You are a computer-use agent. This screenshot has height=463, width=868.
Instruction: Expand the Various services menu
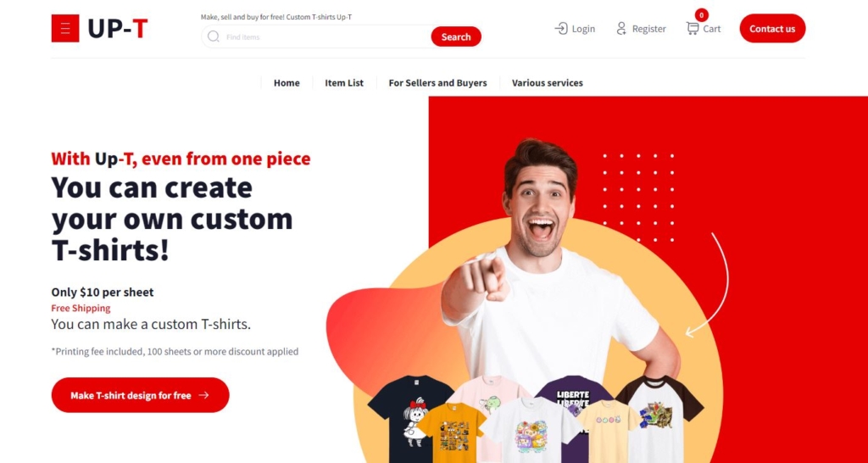pos(548,83)
